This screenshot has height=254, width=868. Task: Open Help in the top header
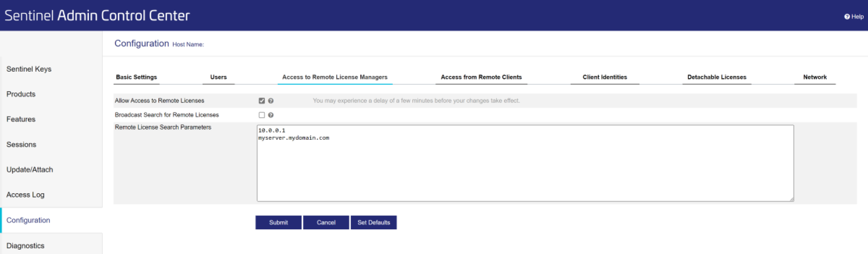pos(854,16)
